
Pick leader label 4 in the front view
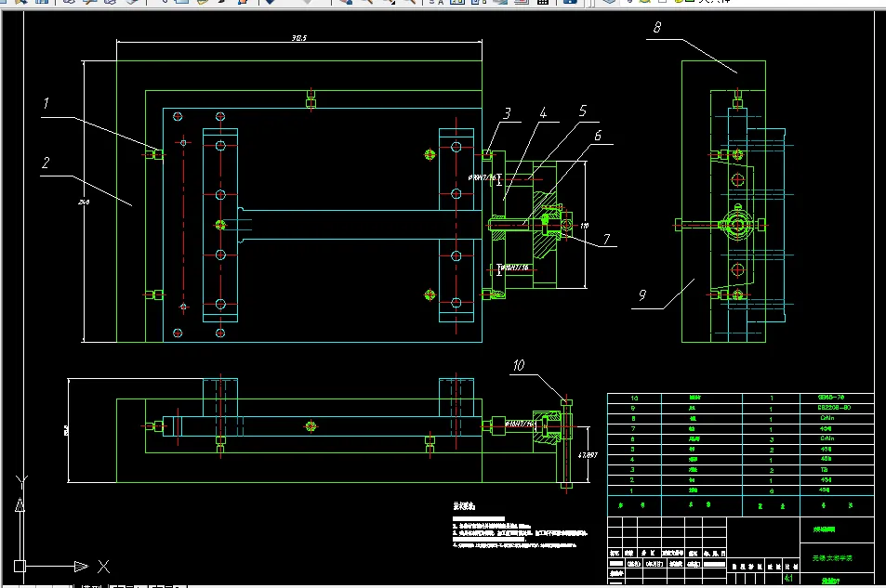click(x=543, y=113)
